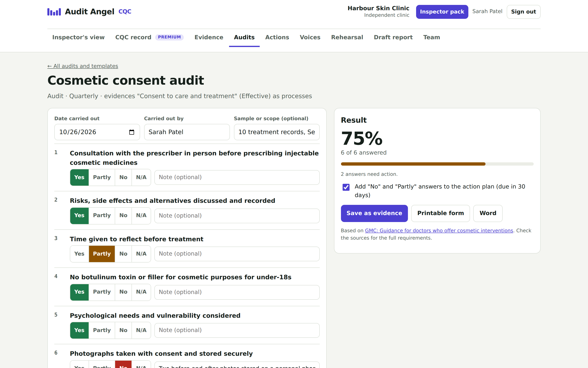Screen dimensions: 588x368
Task: Select N/A for risks and side effects
Action: [x=141, y=216]
